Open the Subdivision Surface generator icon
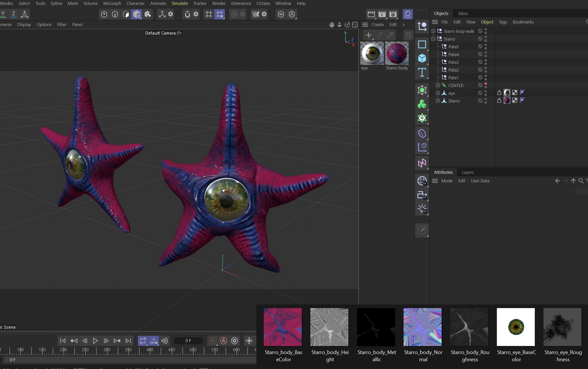 pyautogui.click(x=422, y=90)
